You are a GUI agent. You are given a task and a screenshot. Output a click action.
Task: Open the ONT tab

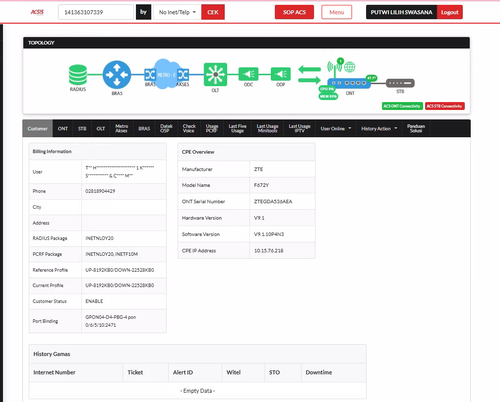click(x=63, y=129)
